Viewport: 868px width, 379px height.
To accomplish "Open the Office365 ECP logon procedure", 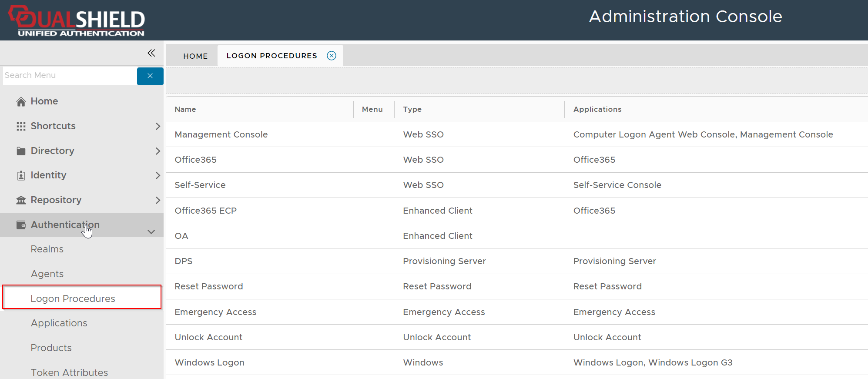I will point(205,211).
